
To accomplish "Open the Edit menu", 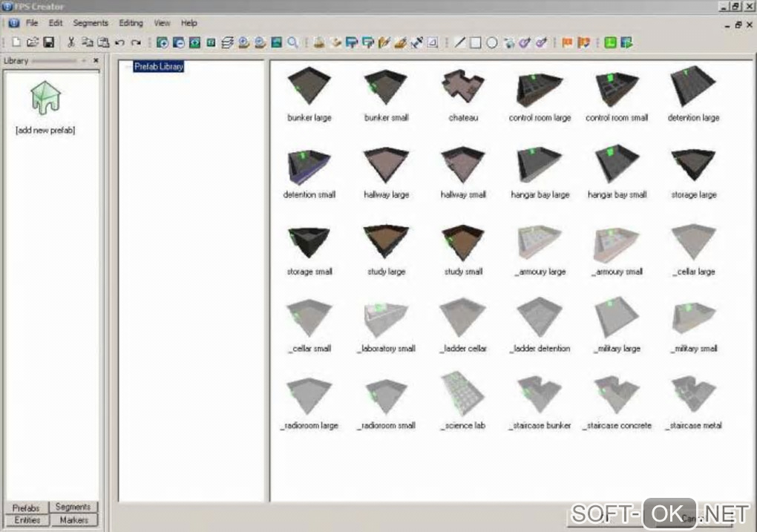I will pyautogui.click(x=56, y=23).
